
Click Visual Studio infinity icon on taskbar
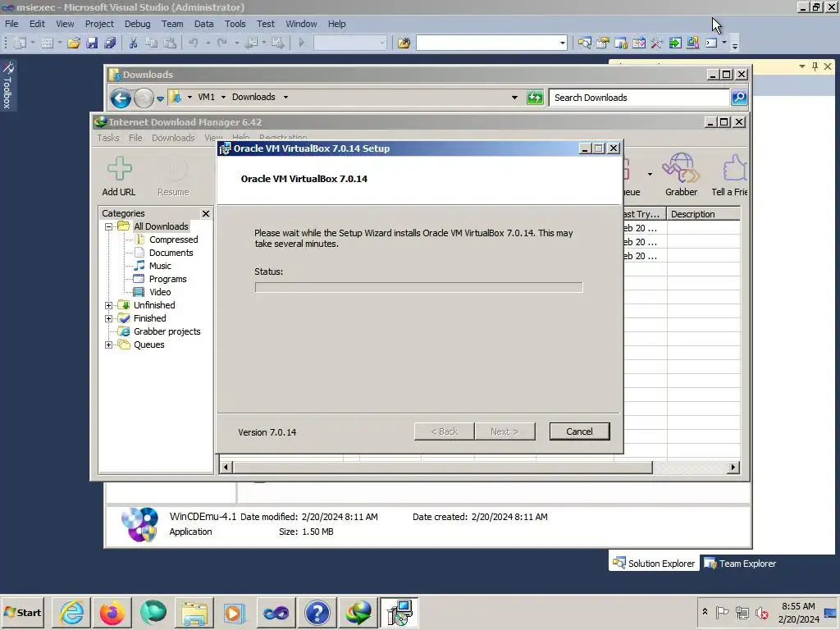pos(276,612)
